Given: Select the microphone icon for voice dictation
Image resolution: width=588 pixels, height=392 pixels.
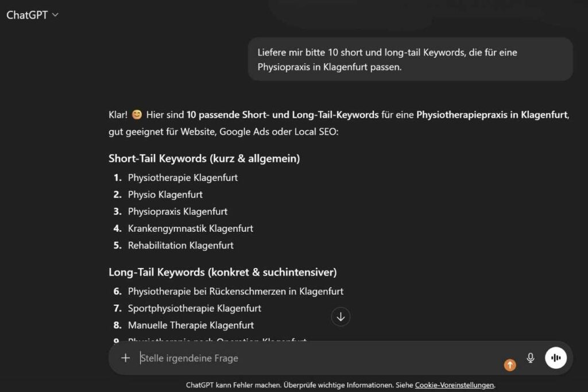Looking at the screenshot, I should tap(530, 358).
